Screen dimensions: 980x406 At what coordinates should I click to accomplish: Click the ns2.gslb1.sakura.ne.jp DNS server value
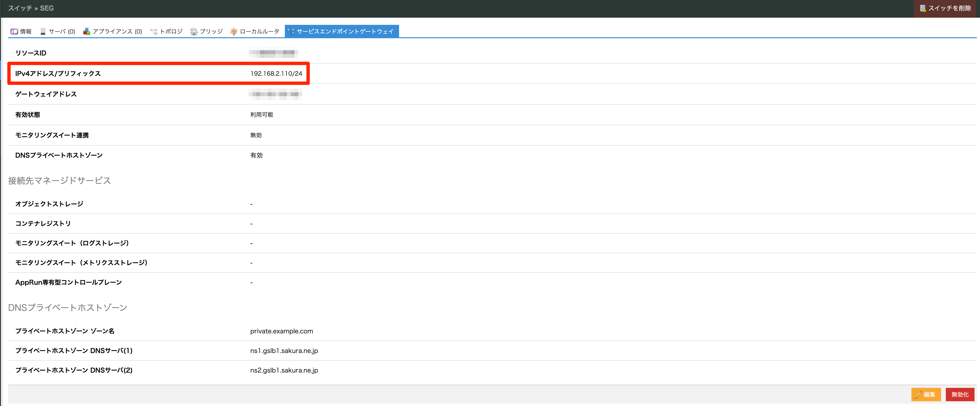pyautogui.click(x=284, y=370)
